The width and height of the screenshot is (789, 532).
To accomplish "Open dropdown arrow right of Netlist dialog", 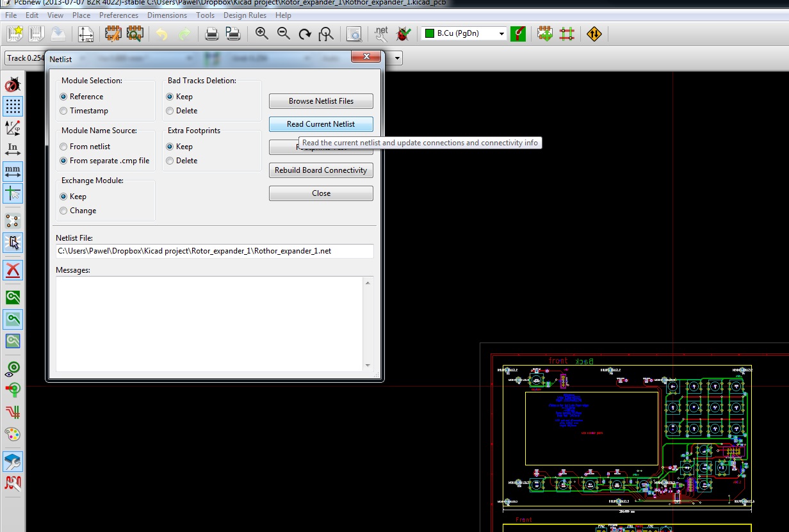I will pyautogui.click(x=398, y=58).
